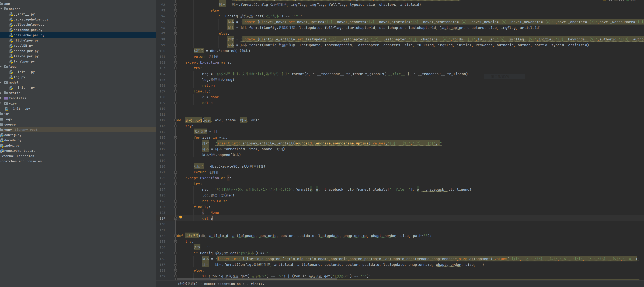Expand the view folder
The width and height of the screenshot is (644, 287).
[x=1, y=103]
